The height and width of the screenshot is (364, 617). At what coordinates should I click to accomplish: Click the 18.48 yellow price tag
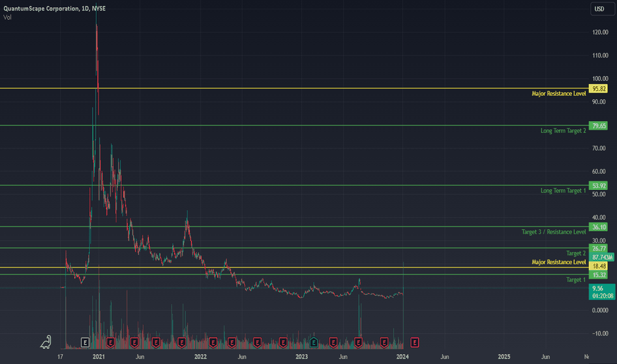click(x=598, y=267)
